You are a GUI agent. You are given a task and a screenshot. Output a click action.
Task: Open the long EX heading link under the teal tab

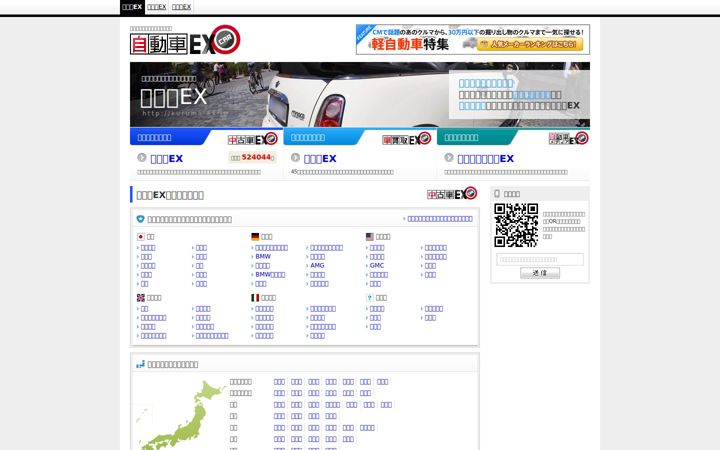(x=486, y=159)
